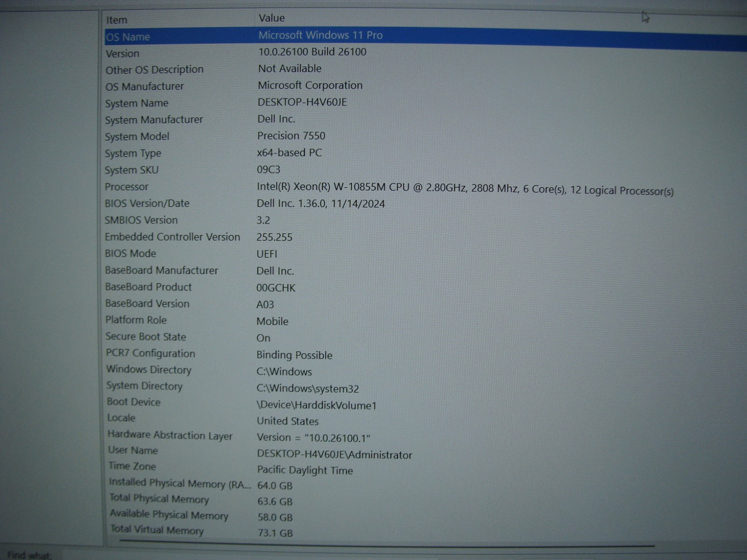Viewport: 747px width, 560px height.
Task: Select the Processor row
Action: [126, 187]
